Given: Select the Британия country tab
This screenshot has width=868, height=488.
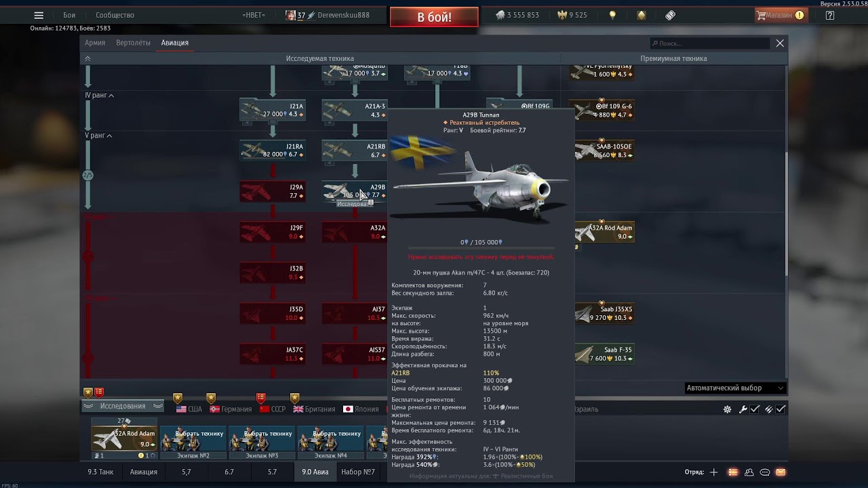Looking at the screenshot, I should [x=314, y=409].
